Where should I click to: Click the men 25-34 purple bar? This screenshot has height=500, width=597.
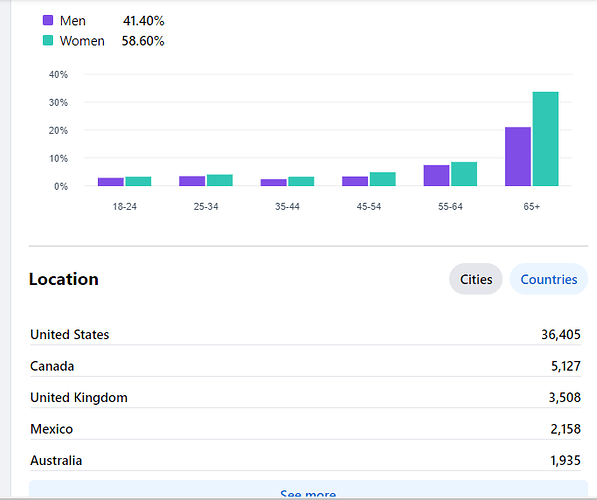(x=192, y=181)
